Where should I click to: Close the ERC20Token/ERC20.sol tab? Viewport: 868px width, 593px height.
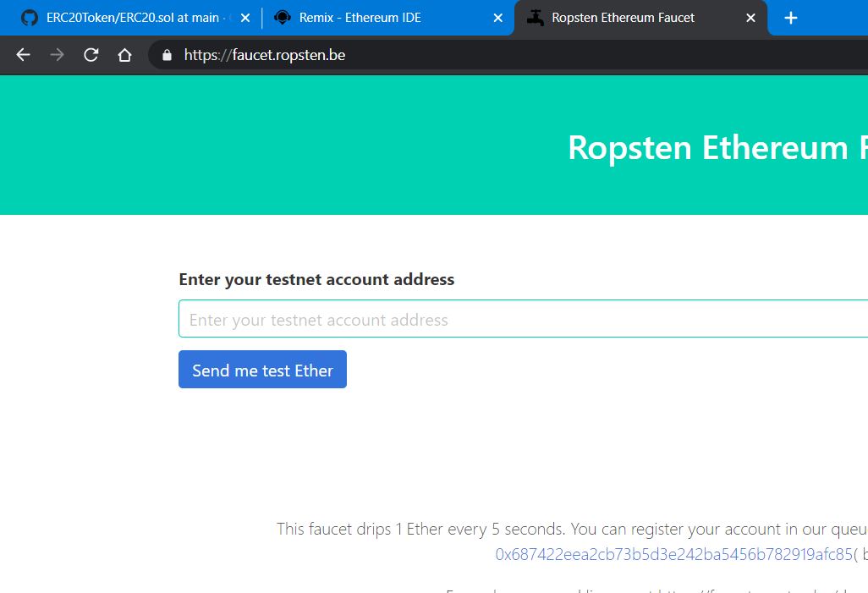click(x=245, y=18)
